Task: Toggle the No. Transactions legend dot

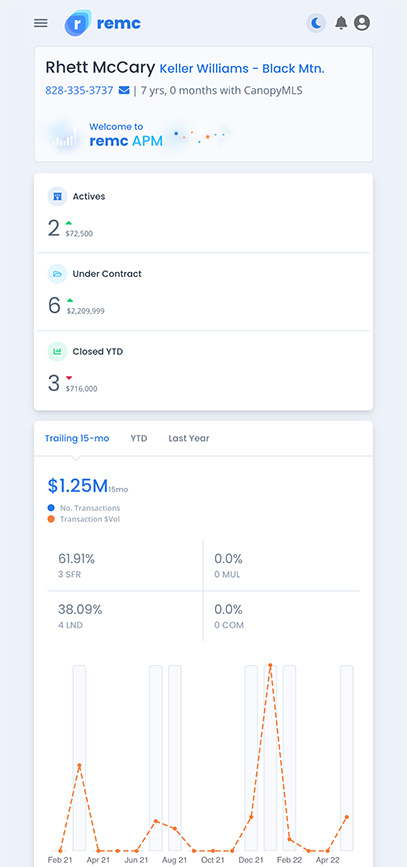Action: point(51,508)
